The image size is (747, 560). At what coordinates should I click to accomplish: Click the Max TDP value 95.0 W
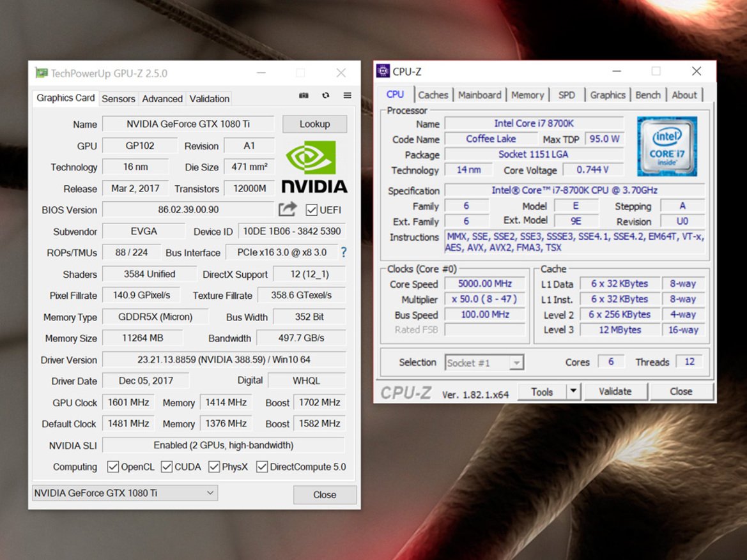tap(604, 139)
